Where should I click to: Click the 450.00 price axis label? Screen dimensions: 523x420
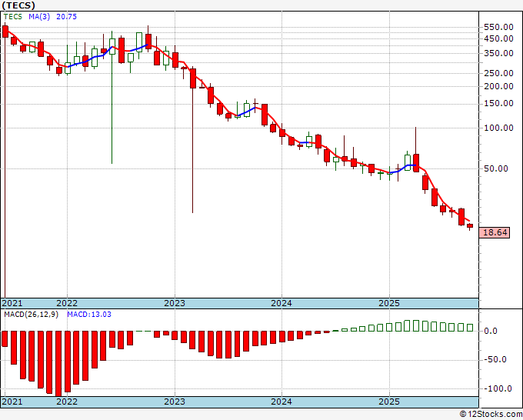(x=498, y=38)
